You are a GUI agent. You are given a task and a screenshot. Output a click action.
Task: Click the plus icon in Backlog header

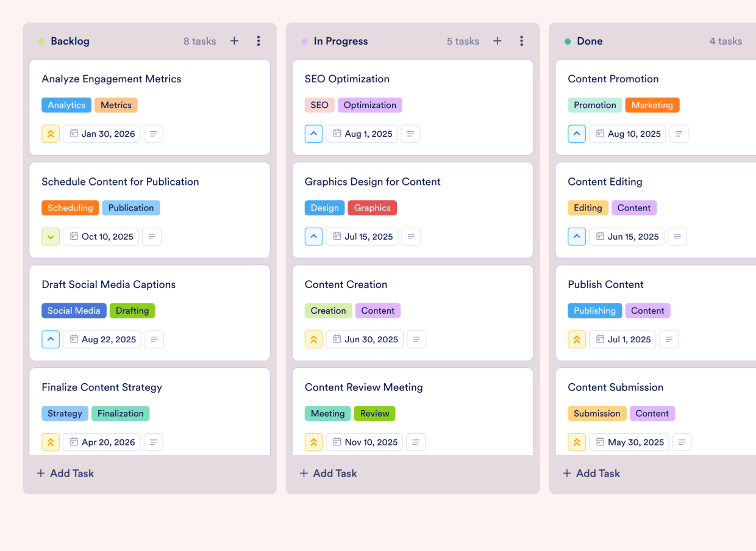click(x=234, y=41)
